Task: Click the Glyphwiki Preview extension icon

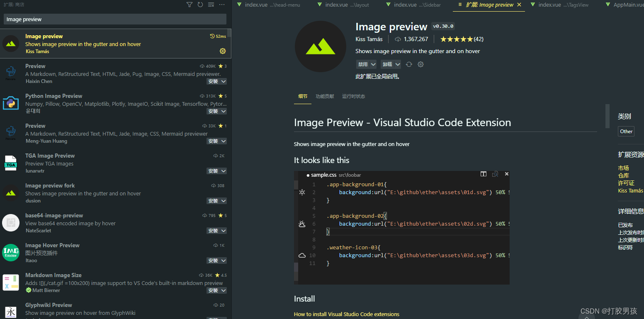Action: tap(11, 312)
